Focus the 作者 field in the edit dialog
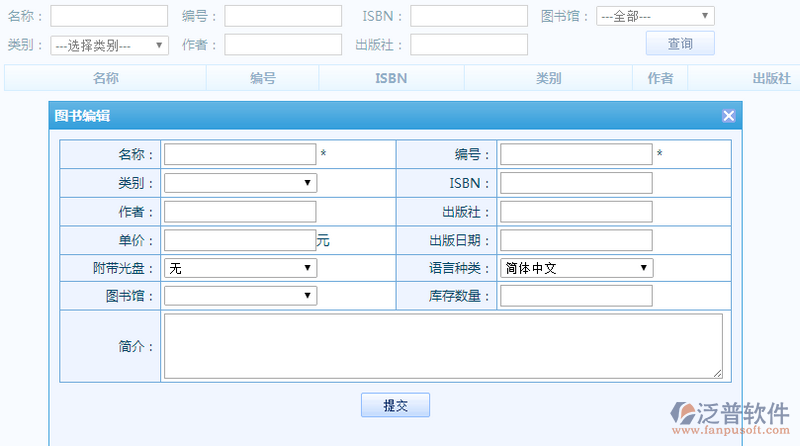 click(240, 212)
